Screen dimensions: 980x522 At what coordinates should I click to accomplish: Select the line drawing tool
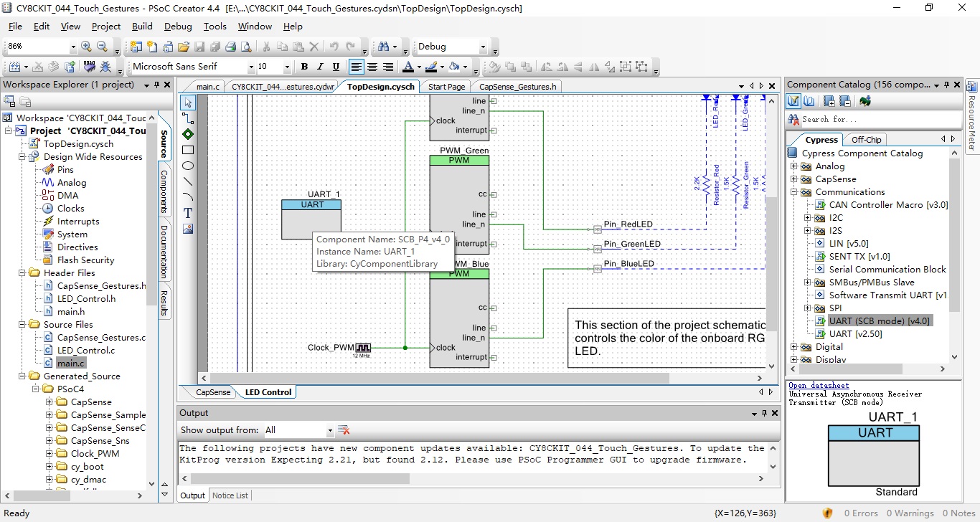tap(188, 181)
